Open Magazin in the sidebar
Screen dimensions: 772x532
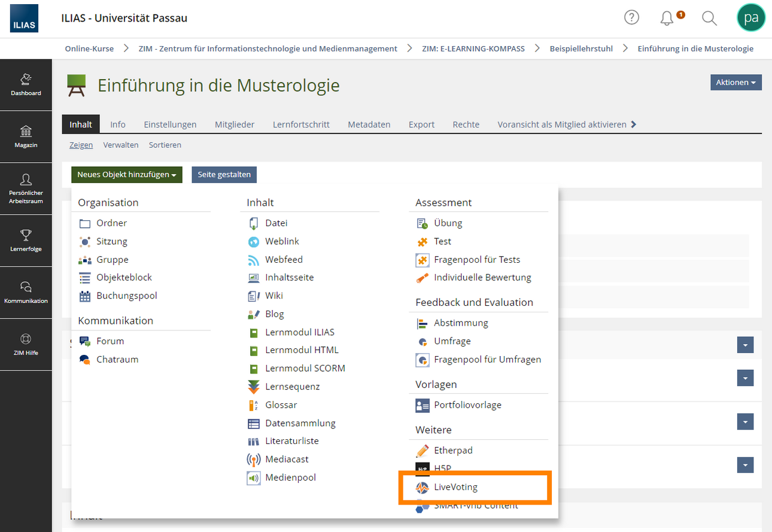tap(26, 137)
